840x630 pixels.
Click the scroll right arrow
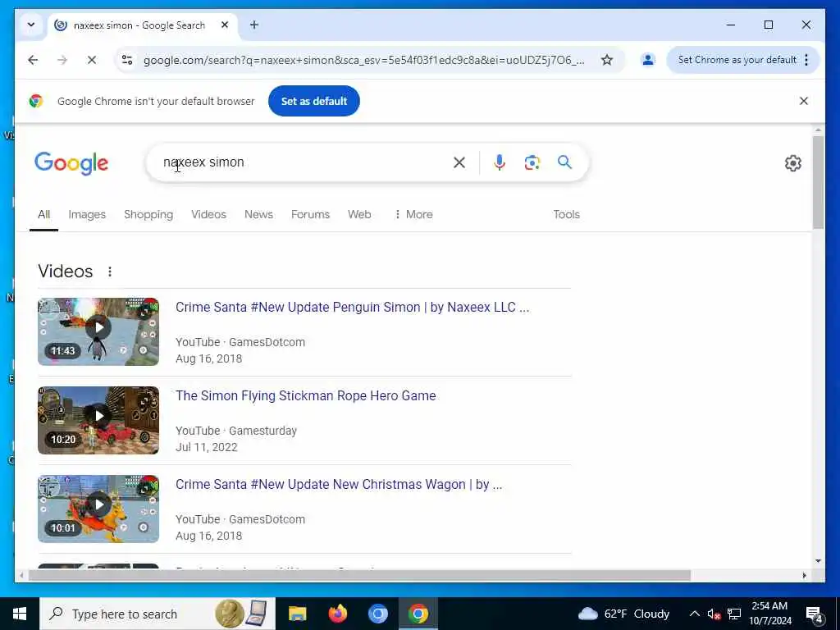[x=804, y=575]
